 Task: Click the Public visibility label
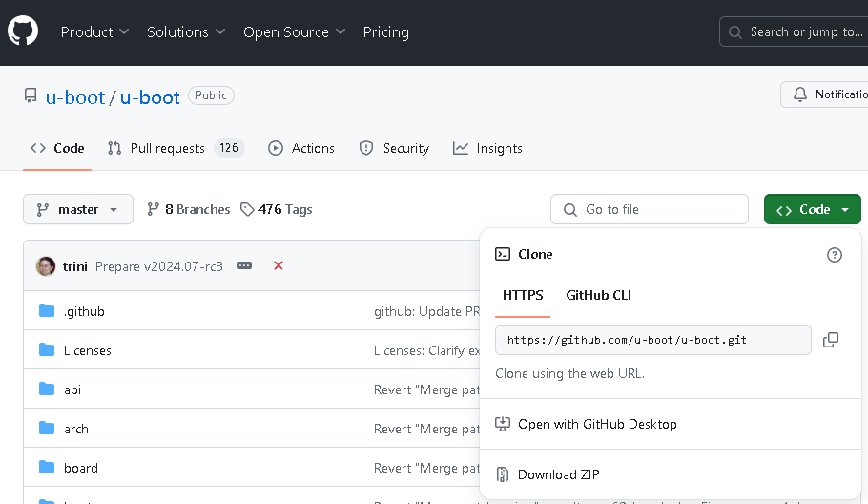coord(211,95)
